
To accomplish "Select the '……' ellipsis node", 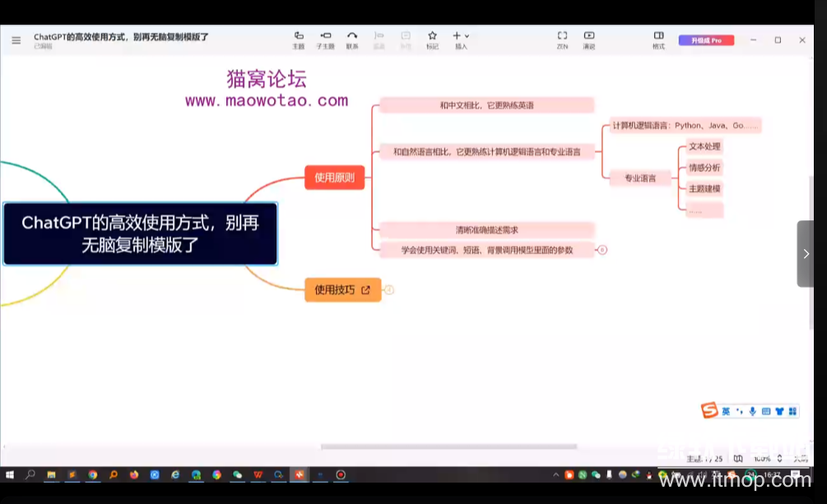I will (704, 210).
